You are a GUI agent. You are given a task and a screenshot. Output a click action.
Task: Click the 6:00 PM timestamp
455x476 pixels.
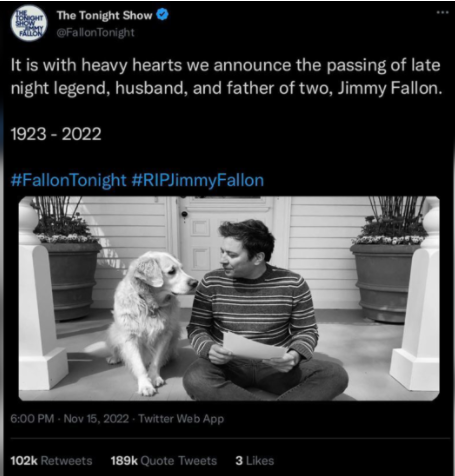pos(32,418)
